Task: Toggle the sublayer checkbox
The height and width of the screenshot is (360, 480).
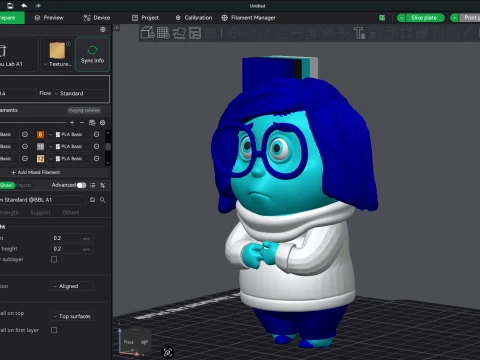Action: 54,259
